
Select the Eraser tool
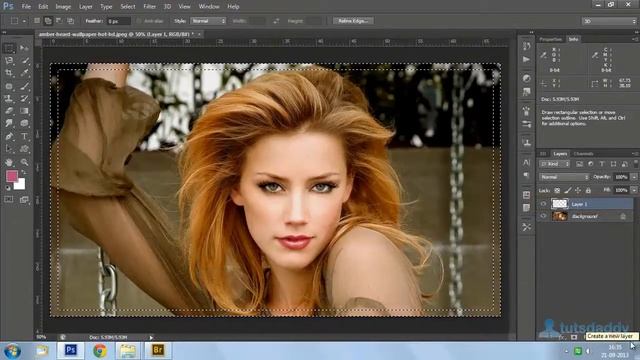click(9, 111)
